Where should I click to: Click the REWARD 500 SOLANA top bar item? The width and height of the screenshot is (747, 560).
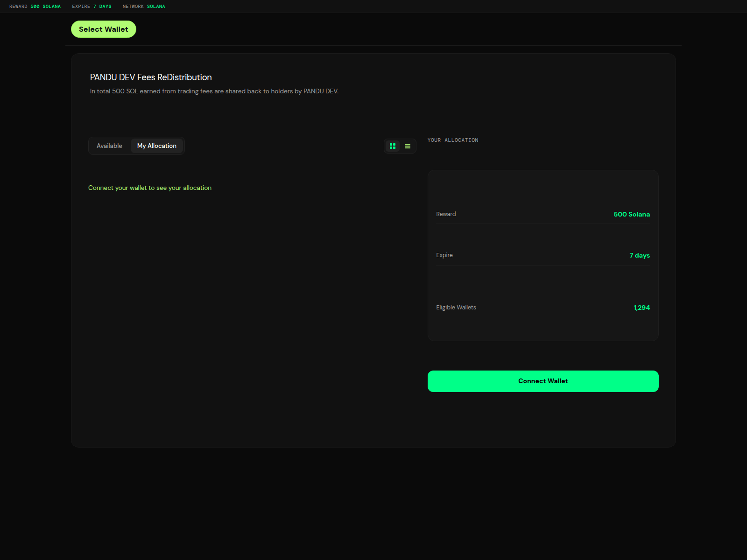35,7
